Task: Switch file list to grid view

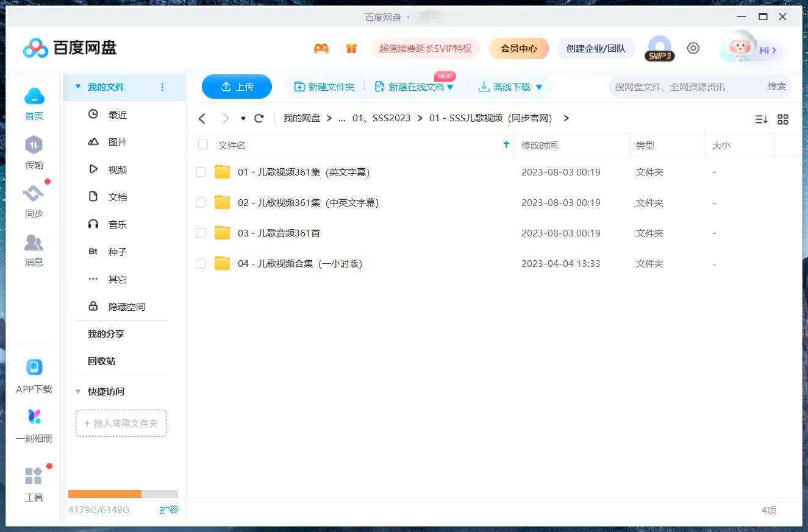Action: (x=783, y=119)
